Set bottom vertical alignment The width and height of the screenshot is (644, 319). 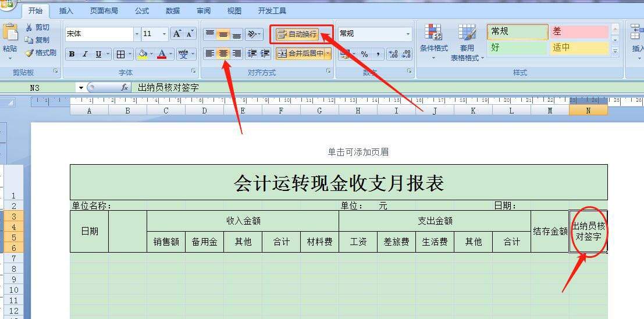tap(237, 34)
